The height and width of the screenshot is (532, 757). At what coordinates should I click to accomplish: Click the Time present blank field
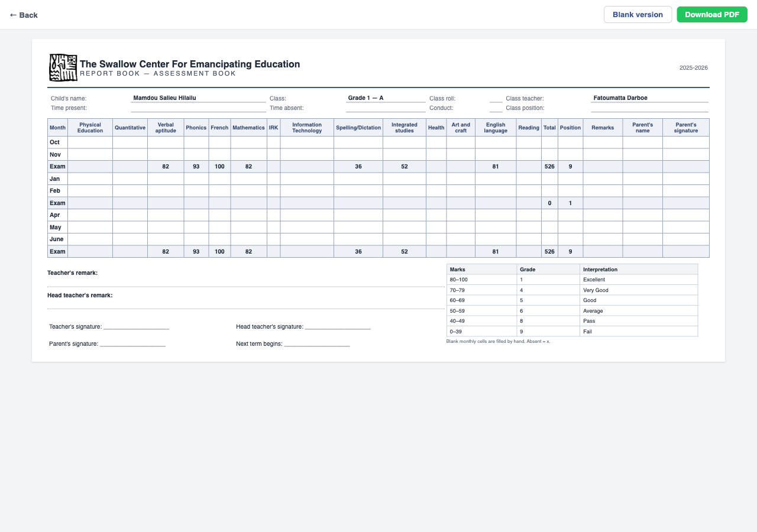click(x=198, y=108)
